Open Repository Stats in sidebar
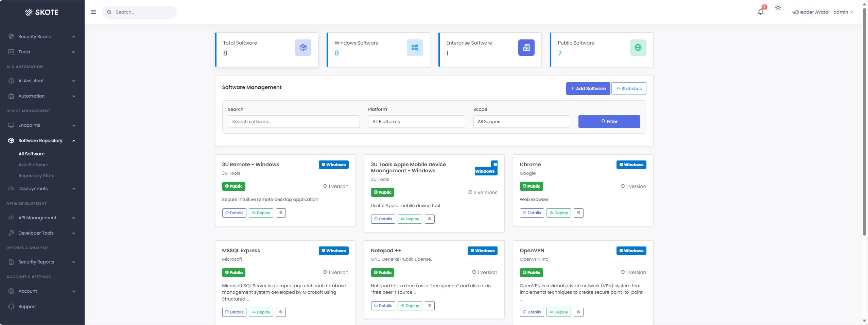 [36, 176]
